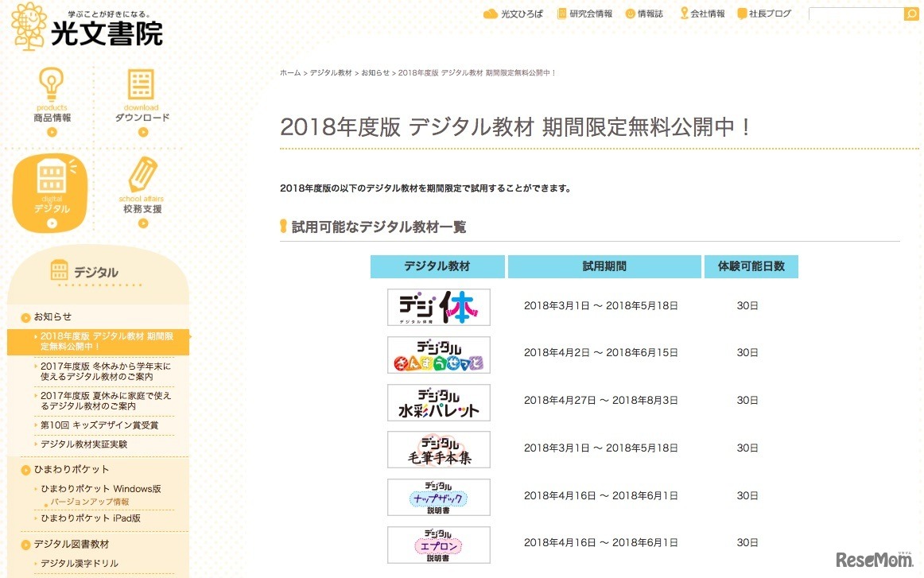Open ひまわりポケット sidebar section

pyautogui.click(x=71, y=470)
